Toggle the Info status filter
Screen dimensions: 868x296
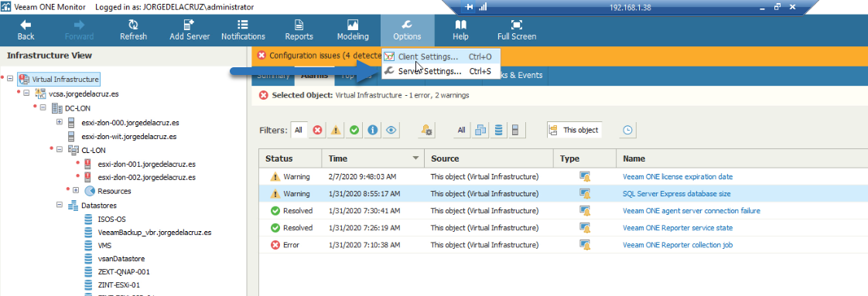(x=373, y=130)
